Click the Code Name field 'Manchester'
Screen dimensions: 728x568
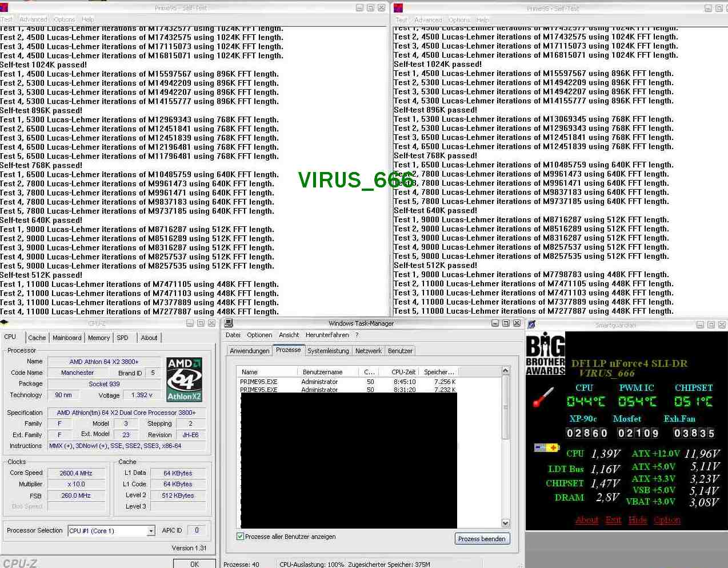(78, 373)
